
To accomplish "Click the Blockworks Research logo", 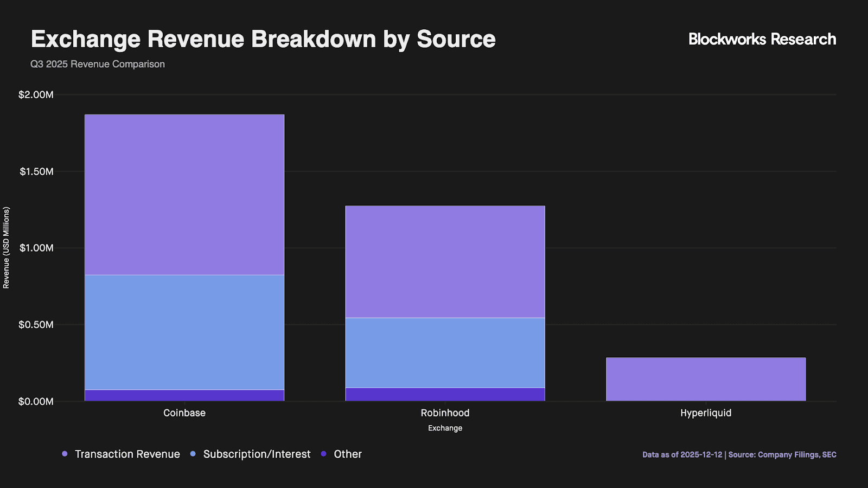I will (x=762, y=39).
